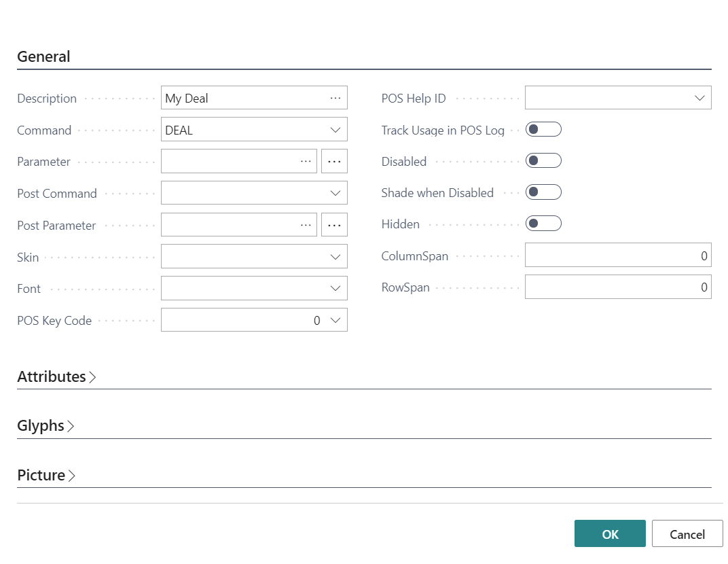Screen dimensions: 728x564
Task: Click the ellipsis inside the Parameter field
Action: point(306,162)
